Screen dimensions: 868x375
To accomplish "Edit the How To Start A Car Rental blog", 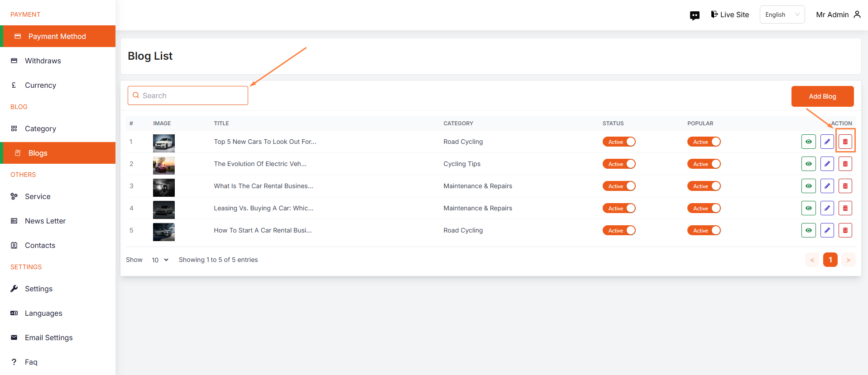I will coord(827,230).
